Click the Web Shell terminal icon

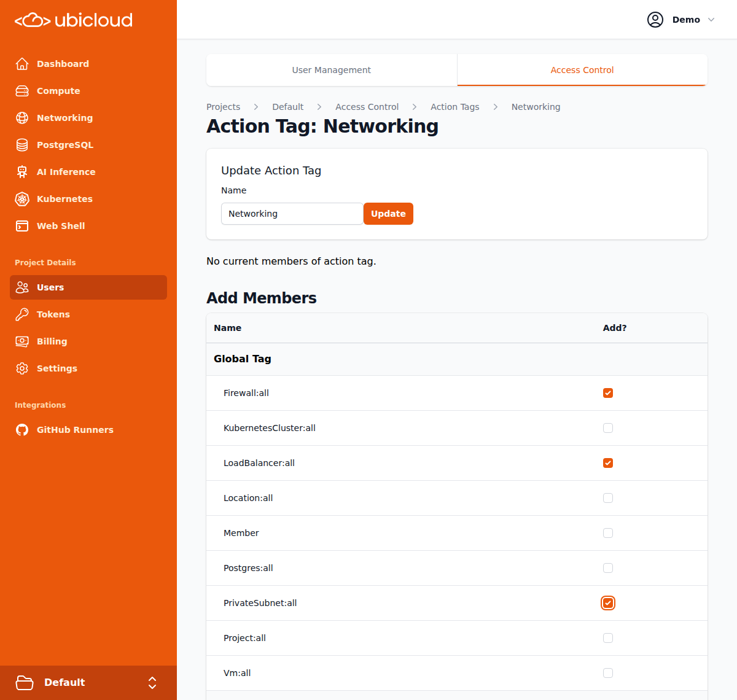22,226
